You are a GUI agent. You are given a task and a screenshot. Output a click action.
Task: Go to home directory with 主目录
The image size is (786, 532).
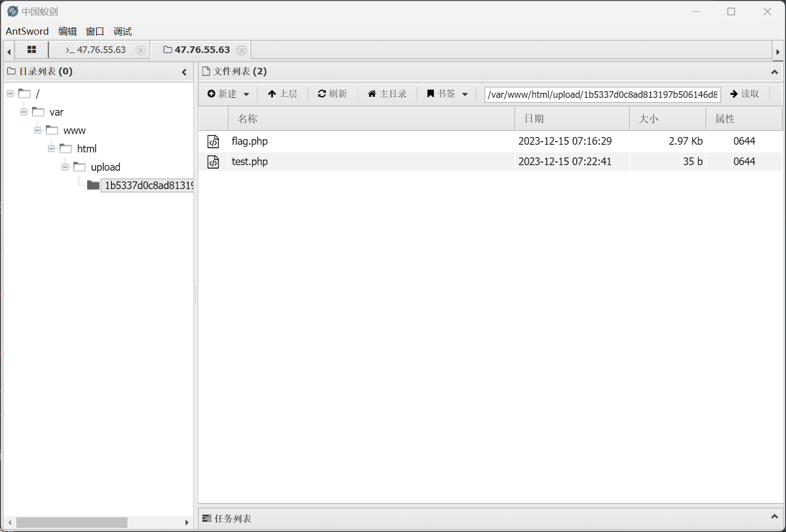(x=387, y=94)
